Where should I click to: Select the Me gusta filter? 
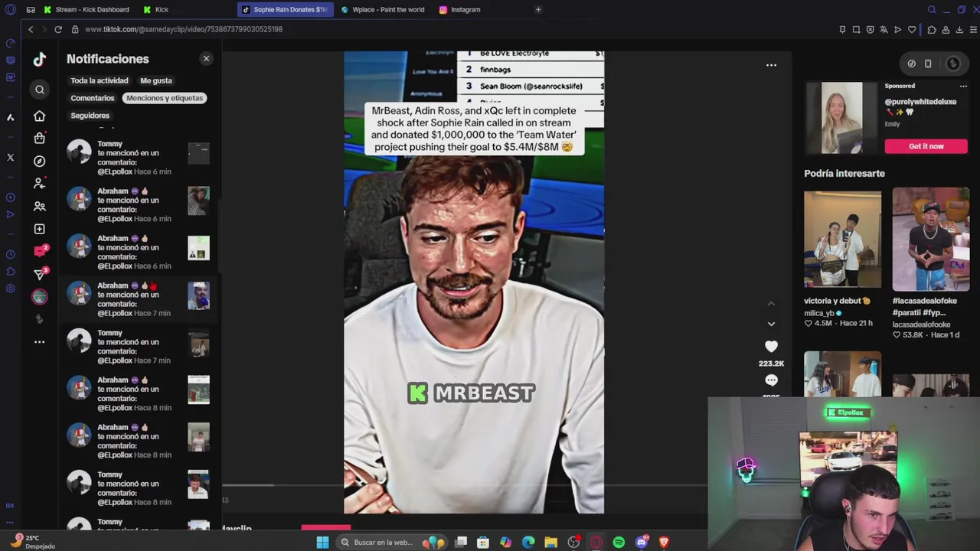(x=156, y=80)
